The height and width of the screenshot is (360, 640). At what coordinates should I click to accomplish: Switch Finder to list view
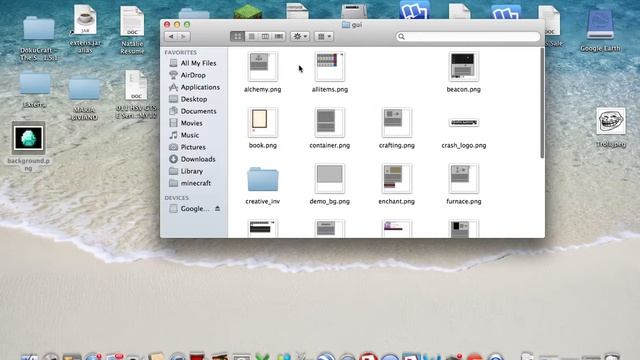coord(251,36)
